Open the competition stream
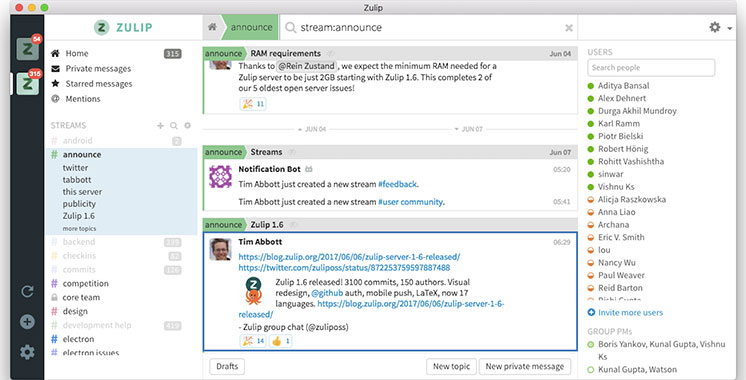This screenshot has width=746, height=380. (x=86, y=283)
